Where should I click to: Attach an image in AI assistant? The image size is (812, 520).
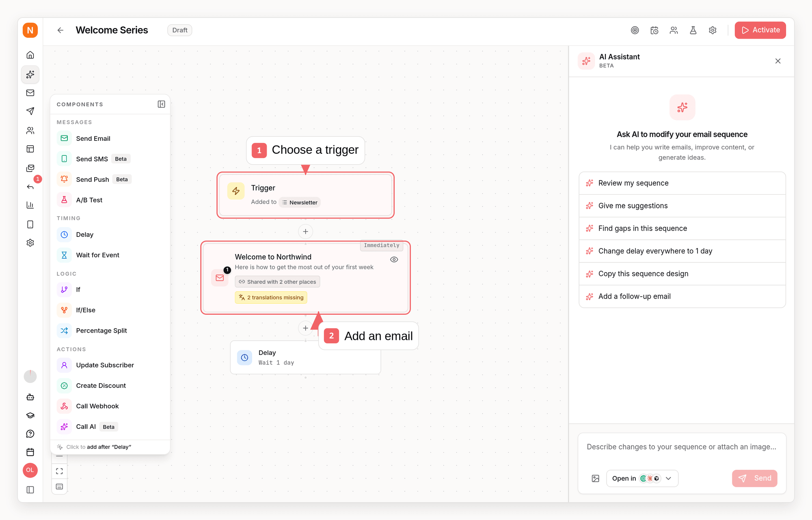coord(596,479)
